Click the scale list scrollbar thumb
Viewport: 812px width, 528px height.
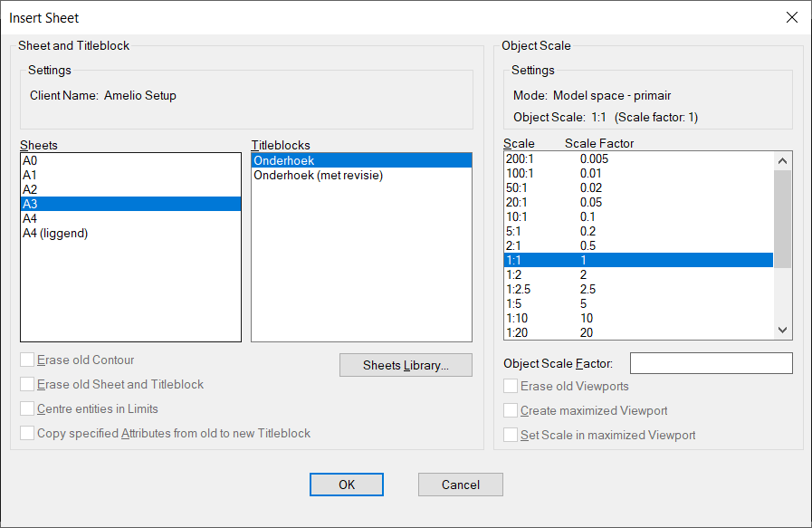click(782, 219)
